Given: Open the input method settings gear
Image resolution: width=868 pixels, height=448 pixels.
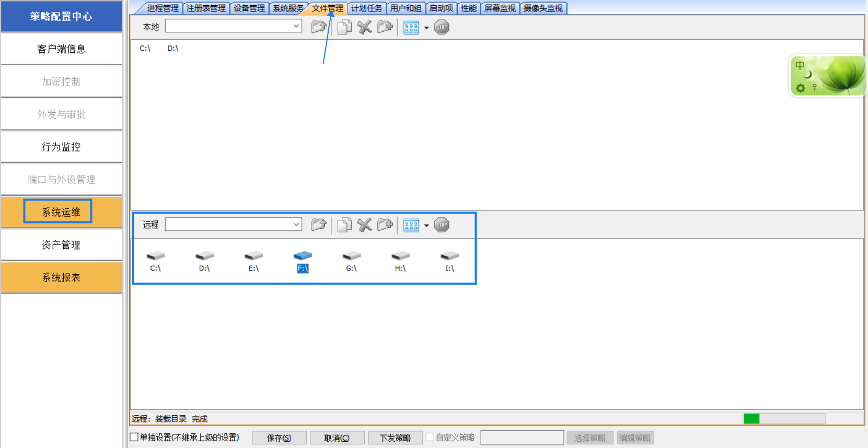Looking at the screenshot, I should (801, 88).
